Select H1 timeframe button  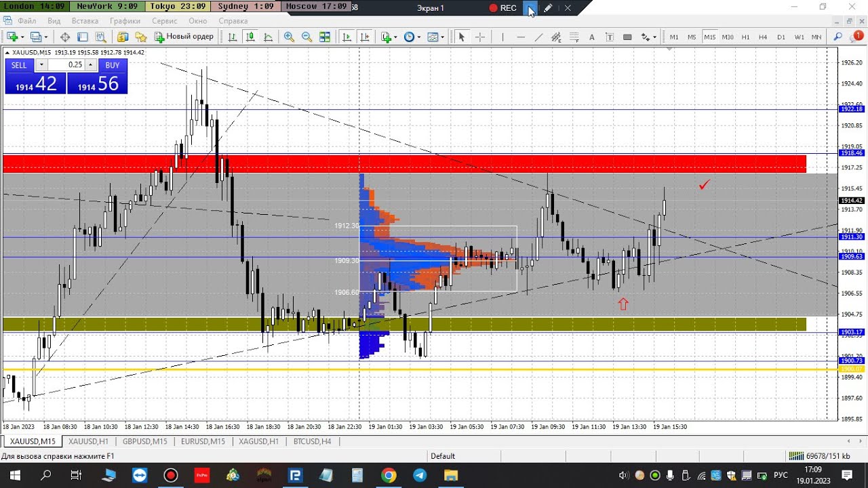(745, 37)
